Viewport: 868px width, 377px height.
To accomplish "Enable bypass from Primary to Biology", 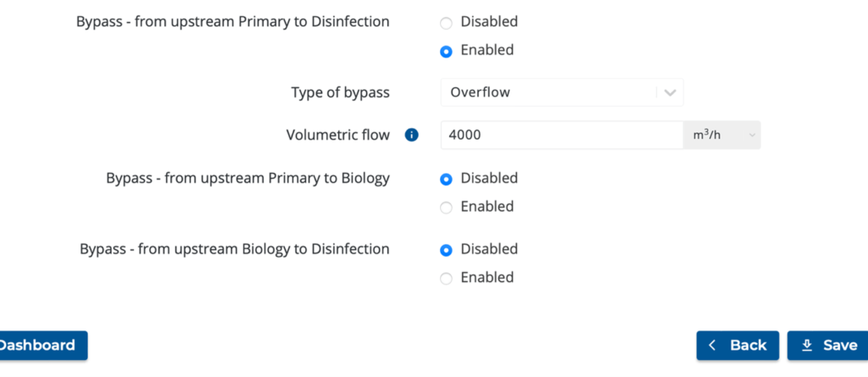I will 446,208.
